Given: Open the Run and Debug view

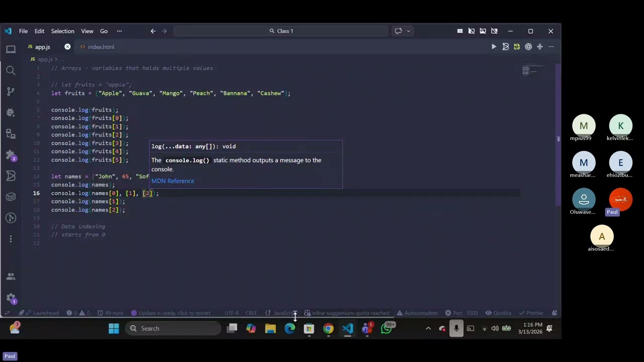Looking at the screenshot, I should click(x=11, y=113).
